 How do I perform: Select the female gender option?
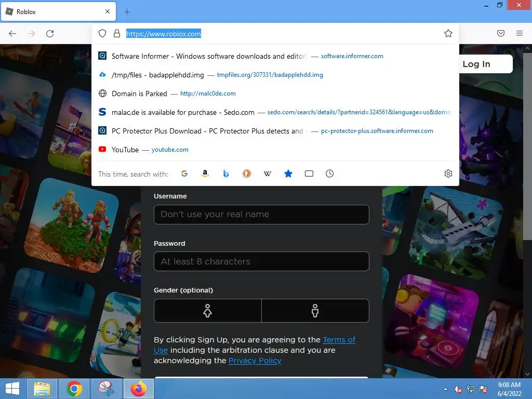coord(208,311)
